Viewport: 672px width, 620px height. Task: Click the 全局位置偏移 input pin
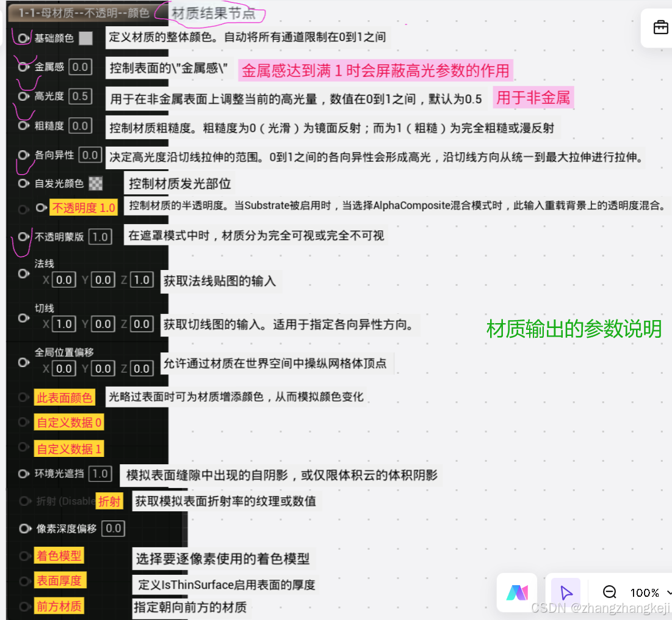23,362
